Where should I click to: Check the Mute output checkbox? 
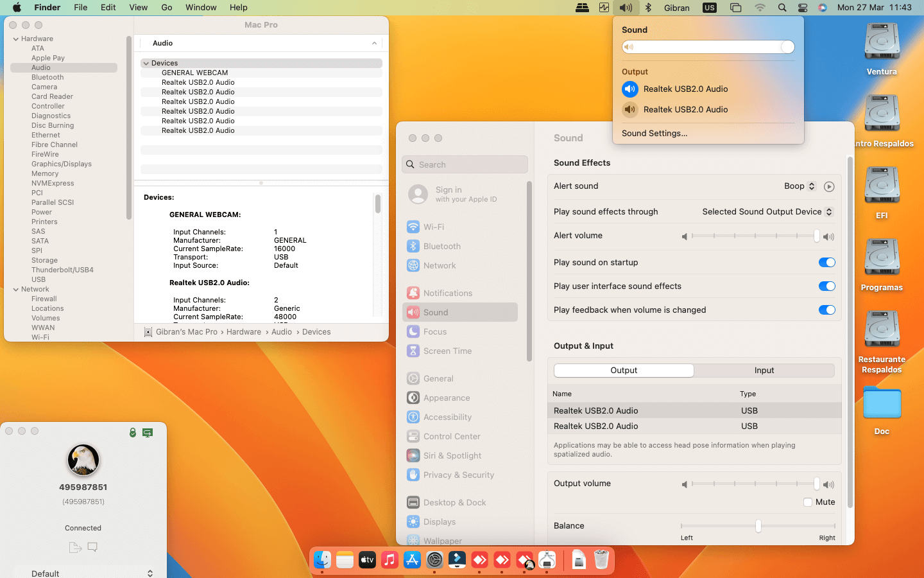pyautogui.click(x=808, y=502)
